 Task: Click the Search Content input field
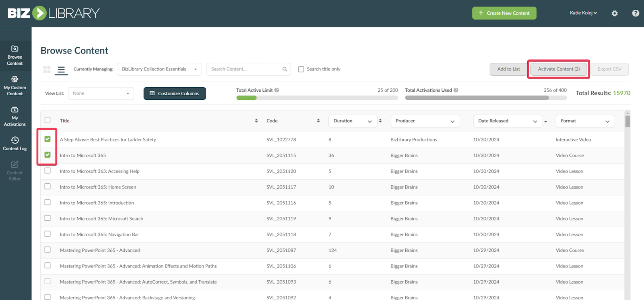coord(244,69)
